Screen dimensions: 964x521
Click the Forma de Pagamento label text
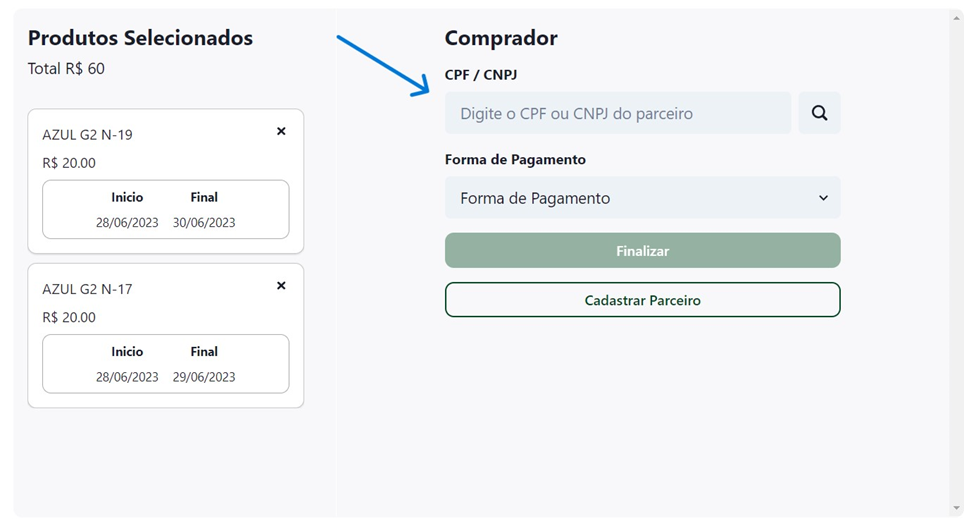pos(515,160)
